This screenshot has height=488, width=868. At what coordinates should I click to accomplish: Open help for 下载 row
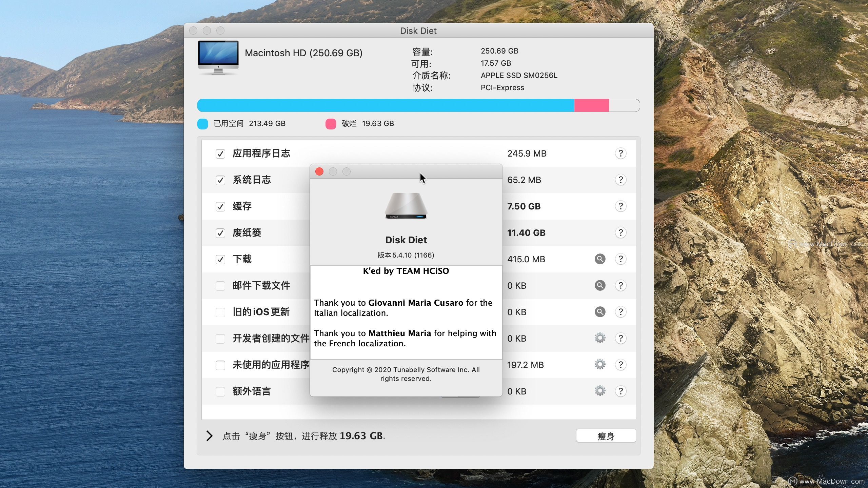point(620,259)
